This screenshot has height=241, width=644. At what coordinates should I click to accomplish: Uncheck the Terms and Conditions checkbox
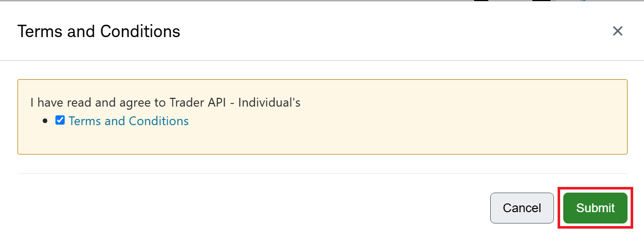60,120
